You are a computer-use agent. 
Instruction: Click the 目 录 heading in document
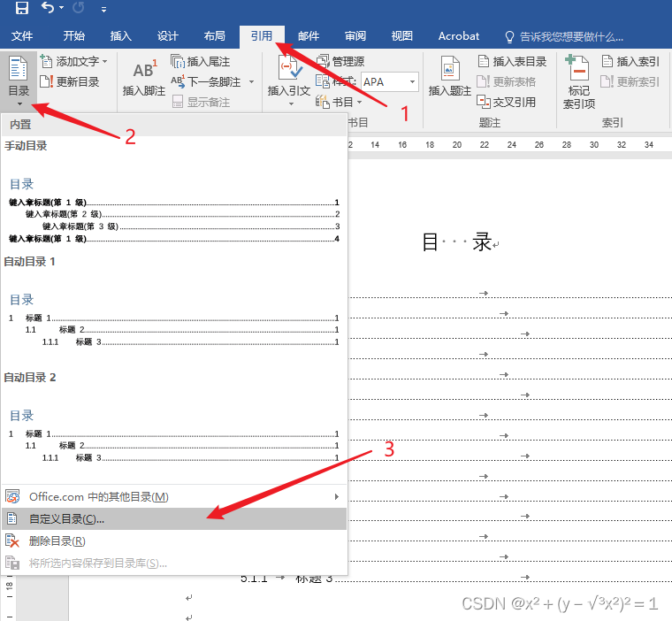tap(457, 242)
